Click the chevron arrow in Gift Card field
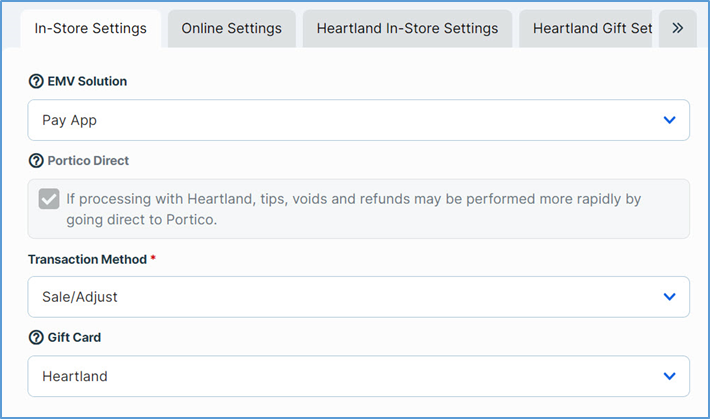 669,376
